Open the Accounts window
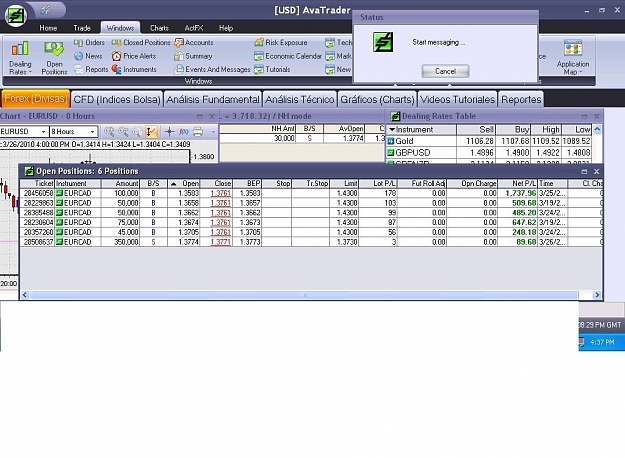 click(194, 43)
